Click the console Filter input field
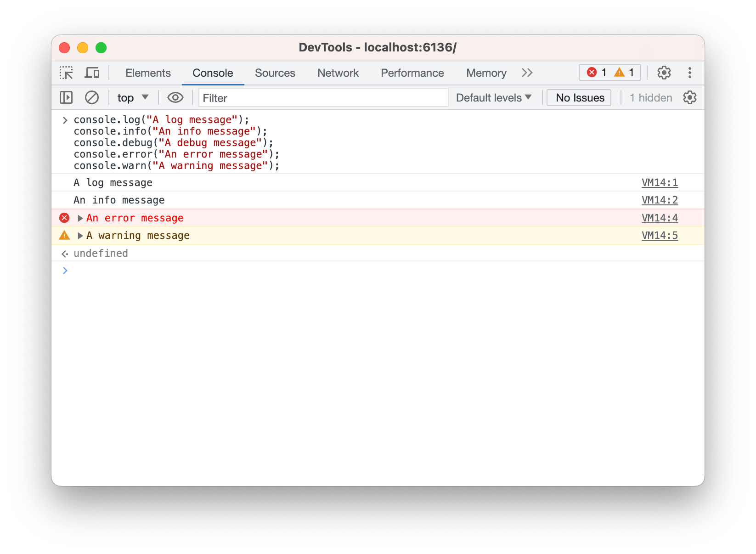This screenshot has width=756, height=554. tap(322, 98)
